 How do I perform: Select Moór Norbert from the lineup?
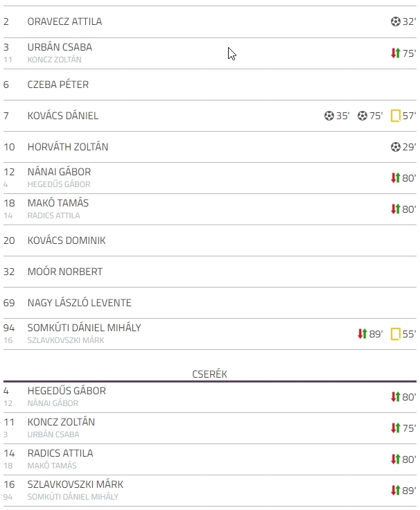65,272
